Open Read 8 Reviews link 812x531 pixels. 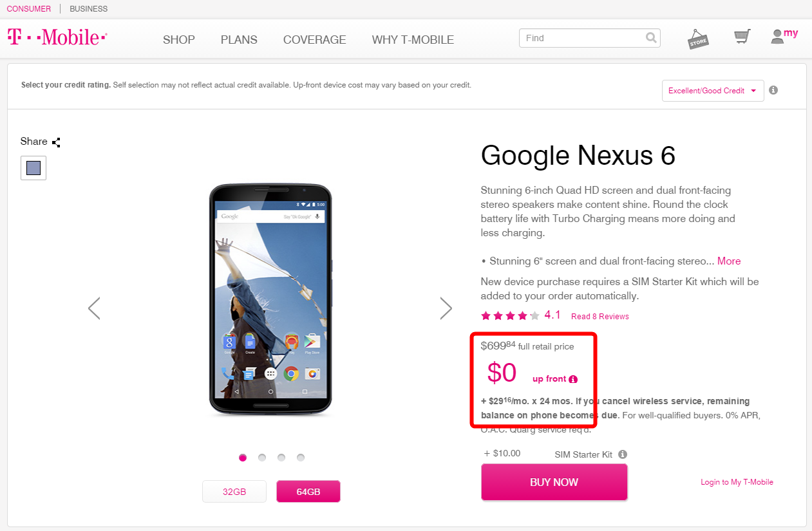coord(600,316)
